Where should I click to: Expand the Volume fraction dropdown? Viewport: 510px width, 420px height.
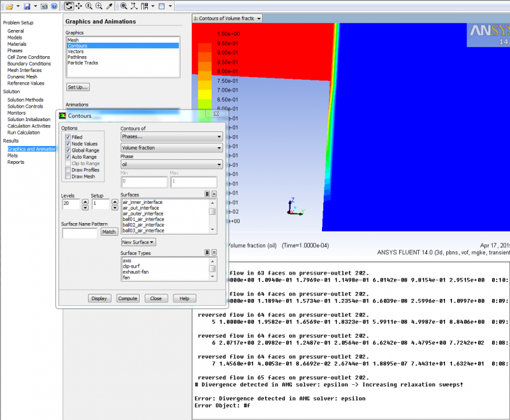tap(171, 148)
